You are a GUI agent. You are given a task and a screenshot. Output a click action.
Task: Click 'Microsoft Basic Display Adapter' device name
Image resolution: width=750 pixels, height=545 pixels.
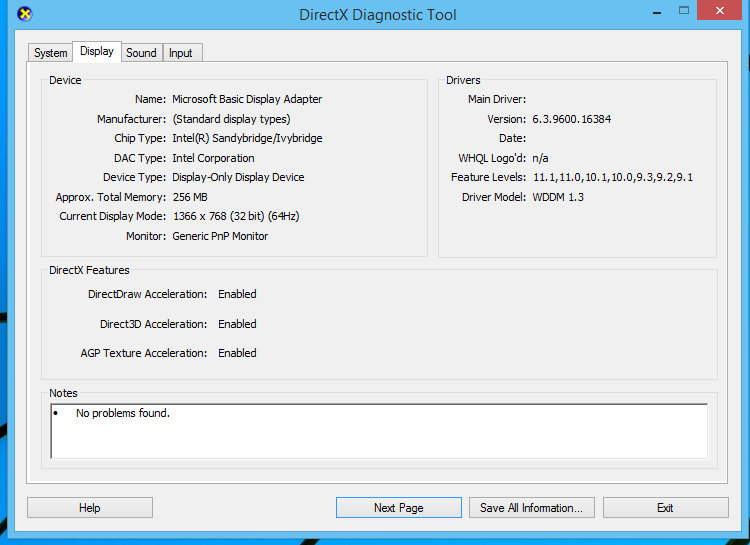[x=247, y=99]
